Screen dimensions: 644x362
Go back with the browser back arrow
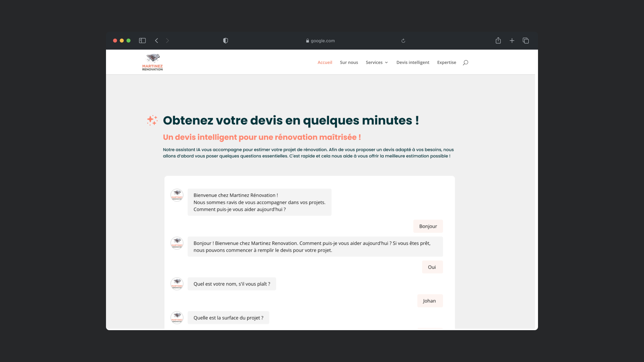156,41
